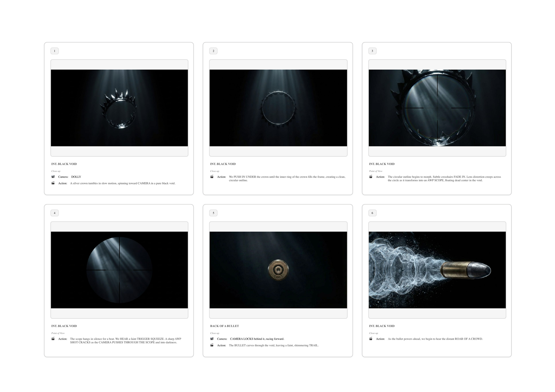
Task: Select the bullet casing back thumbnail
Action: [278, 270]
